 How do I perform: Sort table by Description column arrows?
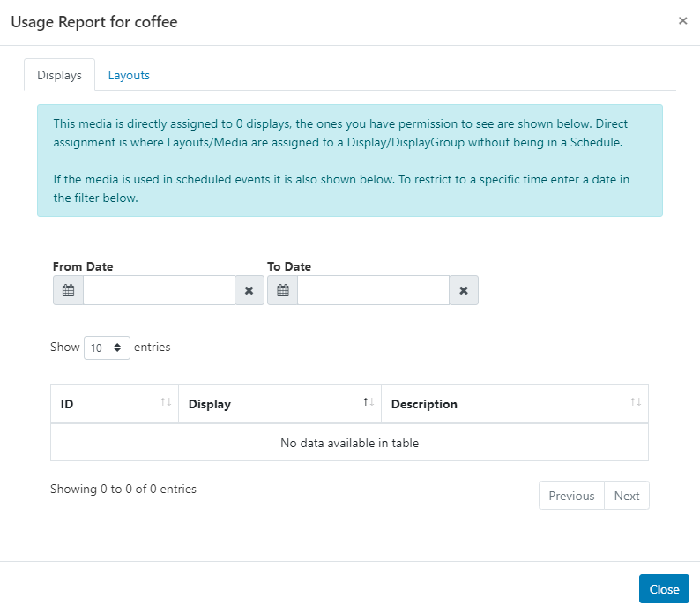click(x=636, y=403)
